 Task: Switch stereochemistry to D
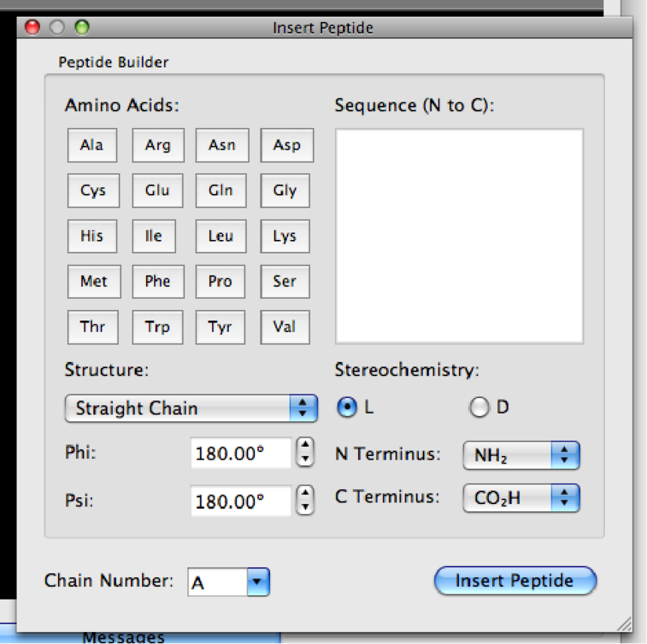pyautogui.click(x=479, y=408)
